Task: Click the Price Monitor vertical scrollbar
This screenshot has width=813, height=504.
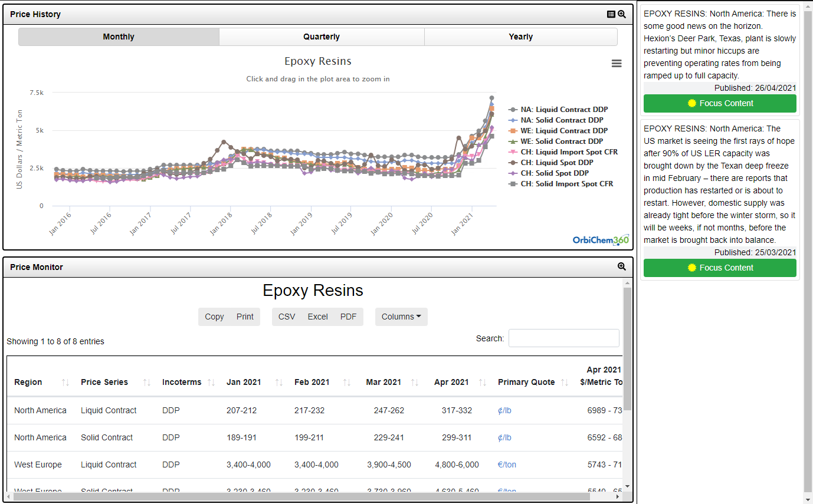Action: click(x=627, y=348)
